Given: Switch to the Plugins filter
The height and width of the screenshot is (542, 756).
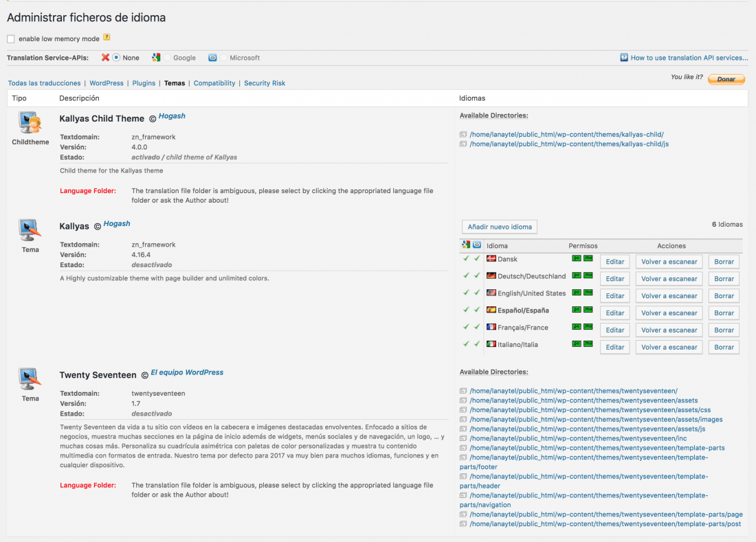Looking at the screenshot, I should point(144,83).
